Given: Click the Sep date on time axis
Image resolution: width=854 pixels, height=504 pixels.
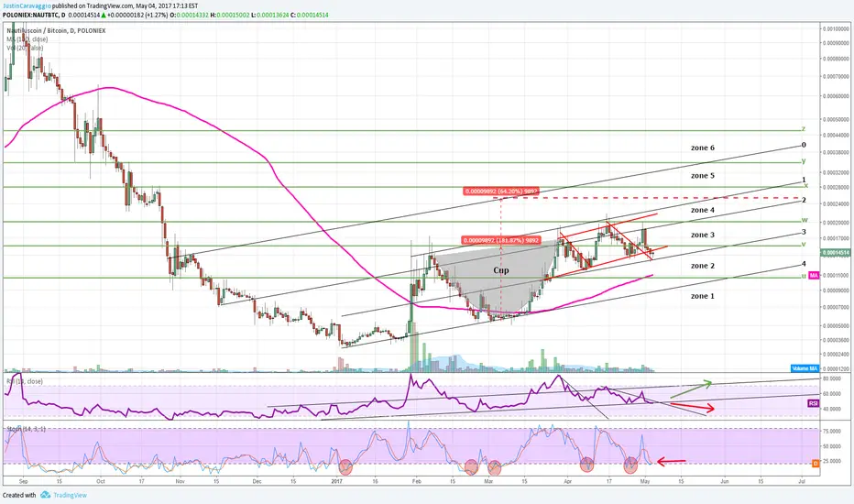Looking at the screenshot, I should point(23,482).
